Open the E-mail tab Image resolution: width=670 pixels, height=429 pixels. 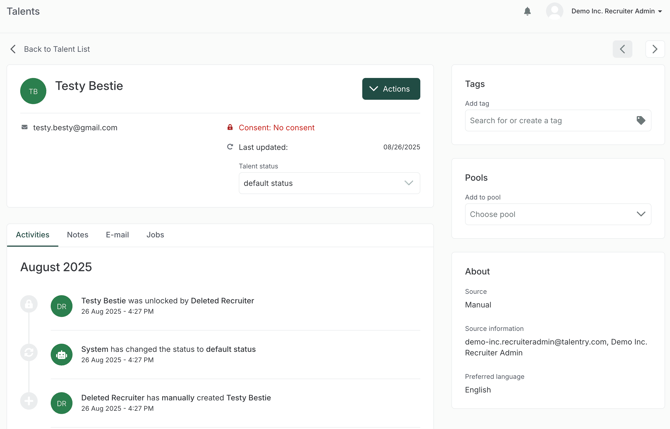pos(117,235)
